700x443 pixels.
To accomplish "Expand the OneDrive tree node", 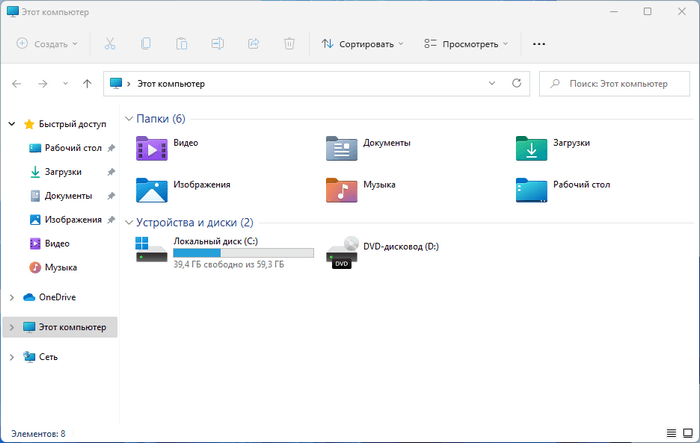I will (x=12, y=297).
